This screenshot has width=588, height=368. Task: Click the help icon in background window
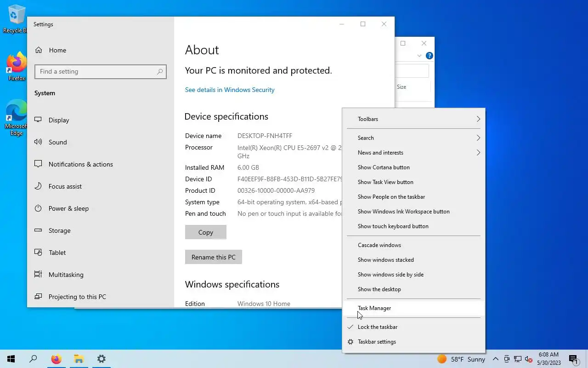(x=430, y=56)
